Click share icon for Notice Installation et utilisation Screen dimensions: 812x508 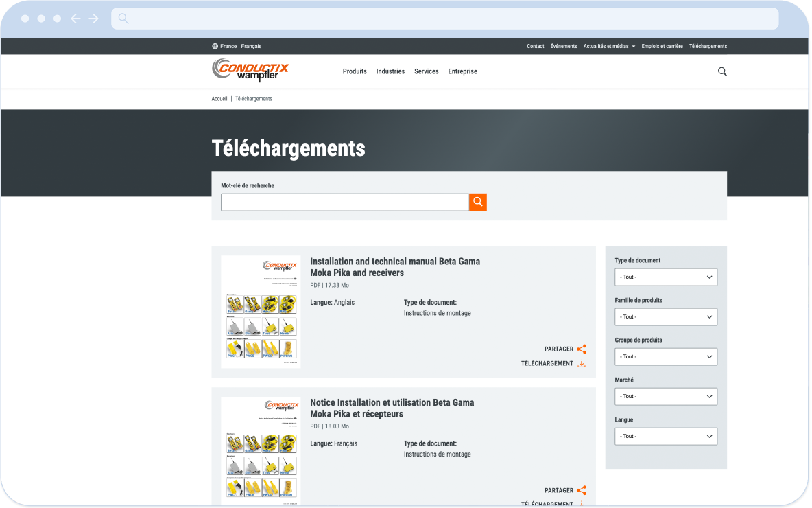coord(582,490)
